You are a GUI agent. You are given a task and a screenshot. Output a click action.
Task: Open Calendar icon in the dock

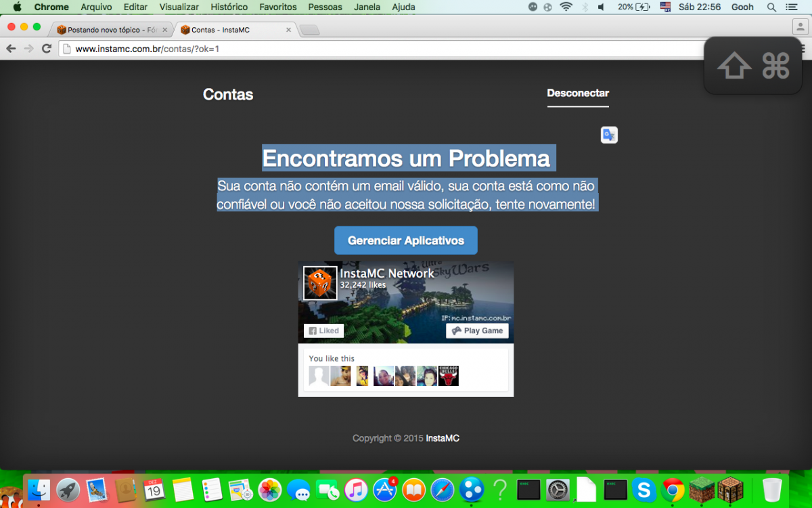[155, 490]
